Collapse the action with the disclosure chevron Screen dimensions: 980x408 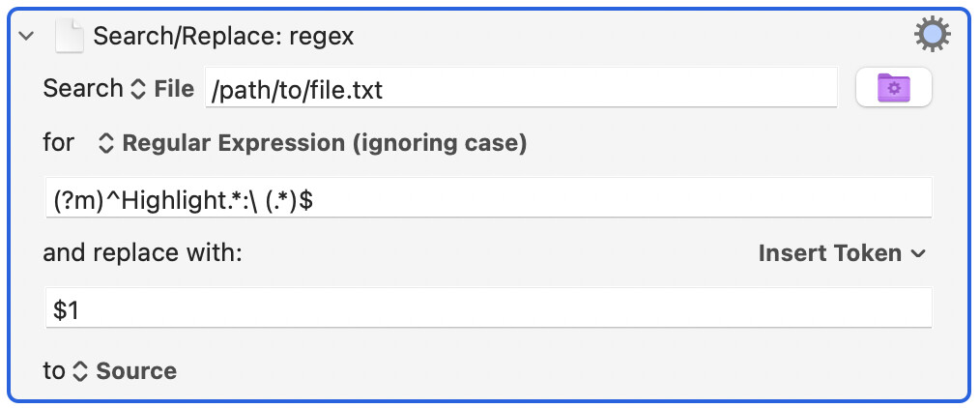pos(26,36)
